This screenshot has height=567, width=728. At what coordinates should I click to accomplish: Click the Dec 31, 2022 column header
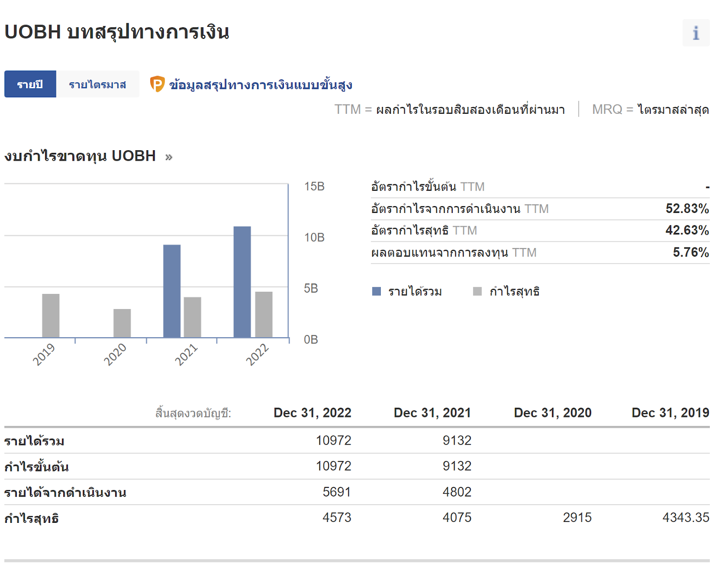click(x=312, y=413)
